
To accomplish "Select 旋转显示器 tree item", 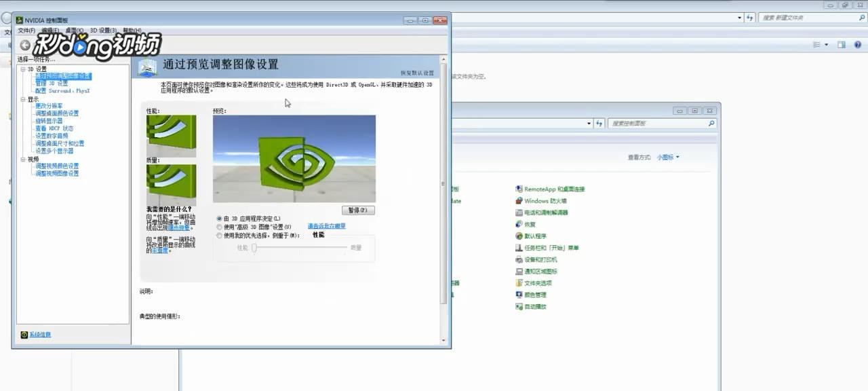I will point(49,121).
